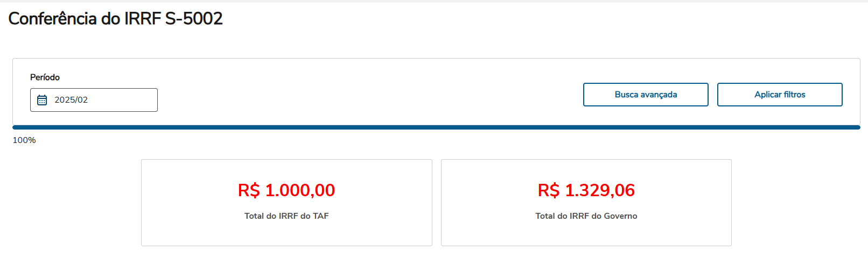This screenshot has height=265, width=868.
Task: Select the Total do IRRF do TAF caption
Action: click(286, 216)
